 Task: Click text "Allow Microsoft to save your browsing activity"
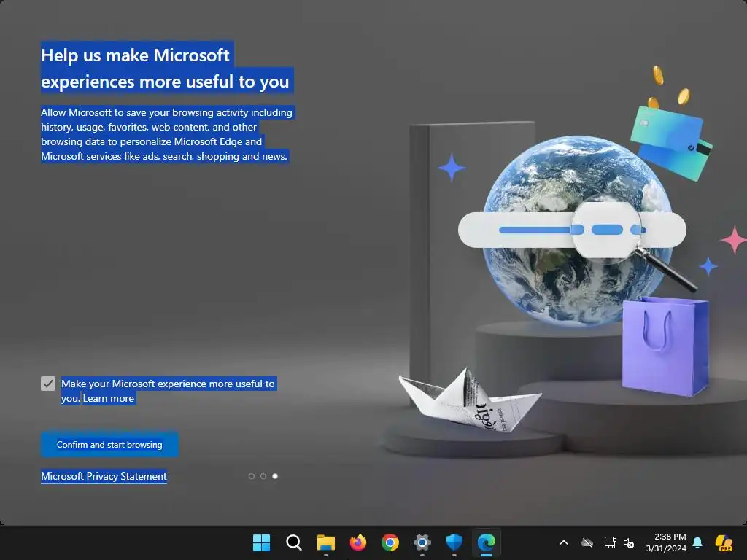click(x=145, y=112)
